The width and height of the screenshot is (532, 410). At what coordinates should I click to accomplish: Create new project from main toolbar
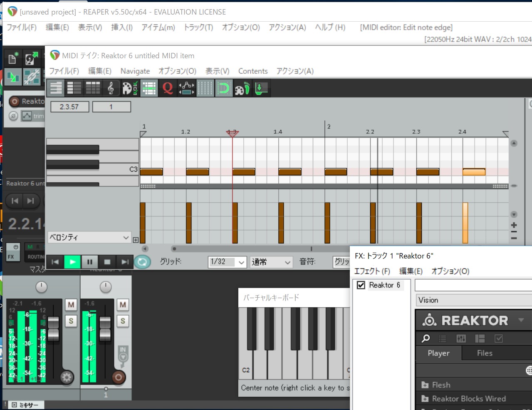point(13,59)
